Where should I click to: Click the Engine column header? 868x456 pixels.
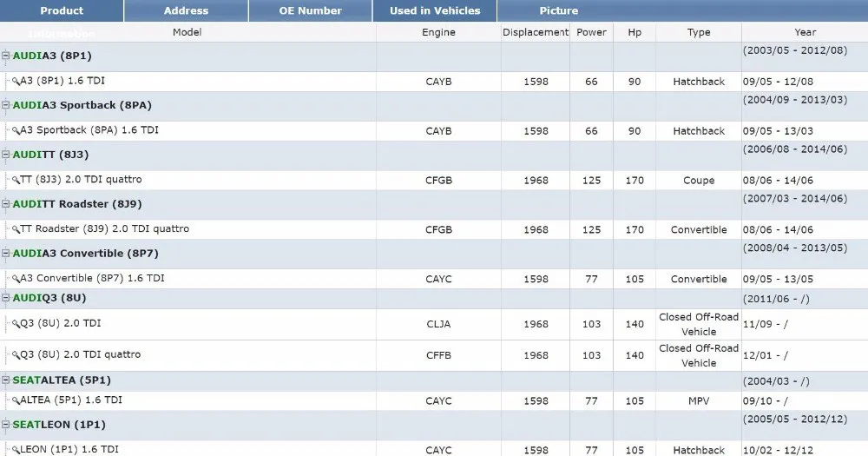tap(438, 32)
